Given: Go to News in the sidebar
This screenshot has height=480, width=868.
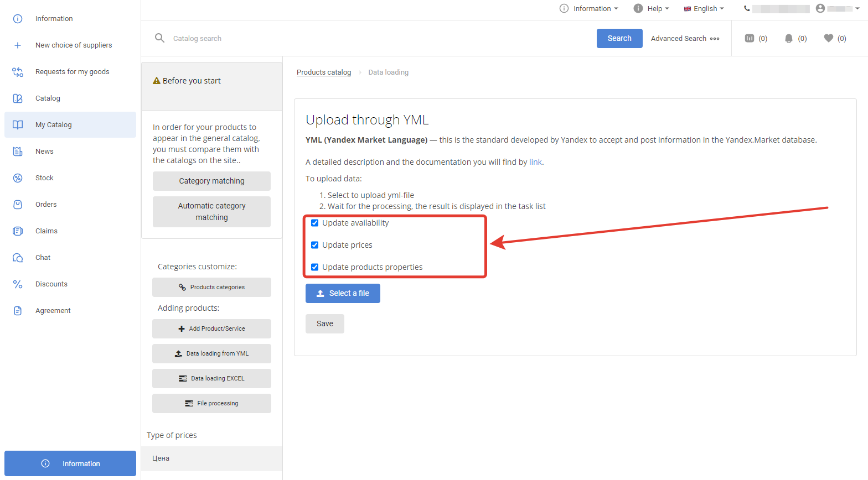Looking at the screenshot, I should (44, 152).
